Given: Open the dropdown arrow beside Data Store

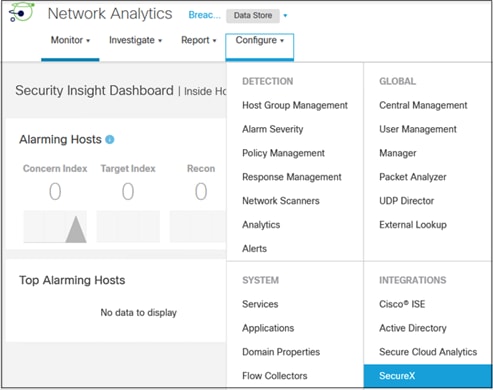Looking at the screenshot, I should coord(285,15).
